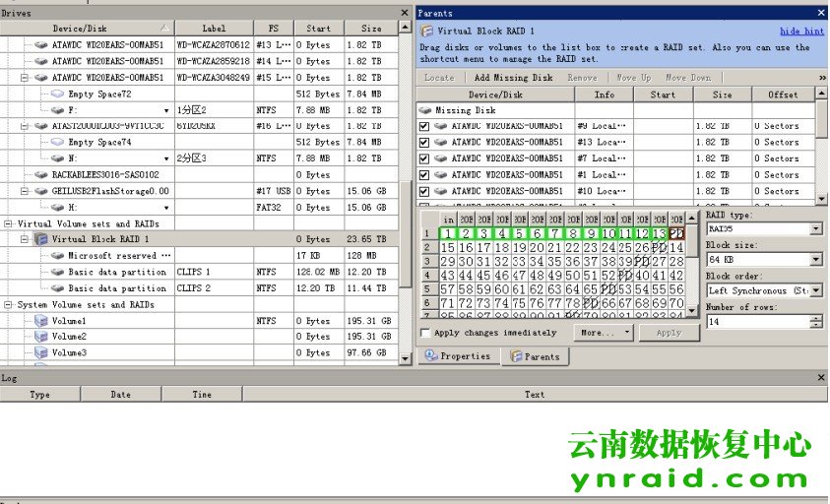830x504 pixels.
Task: Click the Volume3 volume icon
Action: pyautogui.click(x=41, y=352)
